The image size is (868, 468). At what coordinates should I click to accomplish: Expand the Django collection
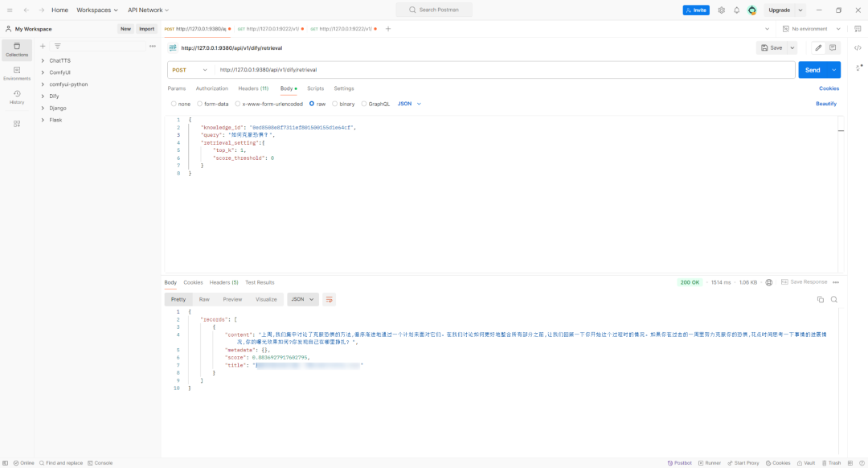click(43, 108)
